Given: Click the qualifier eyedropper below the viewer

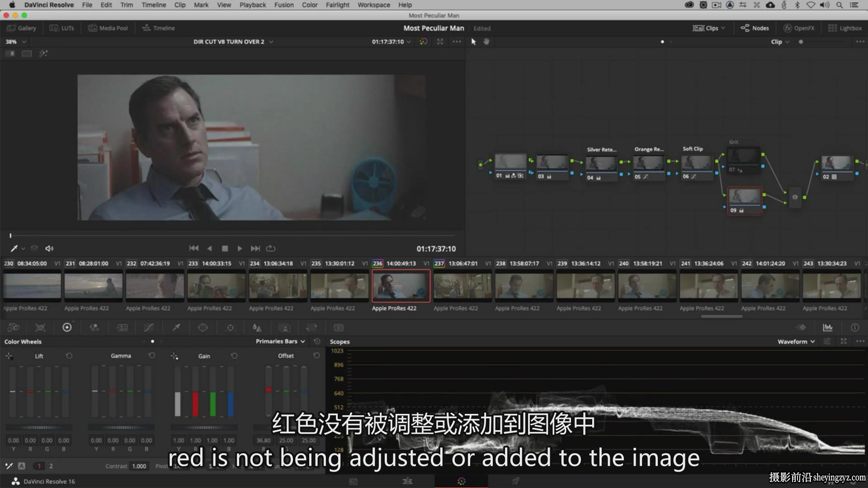Looking at the screenshot, I should pos(14,249).
